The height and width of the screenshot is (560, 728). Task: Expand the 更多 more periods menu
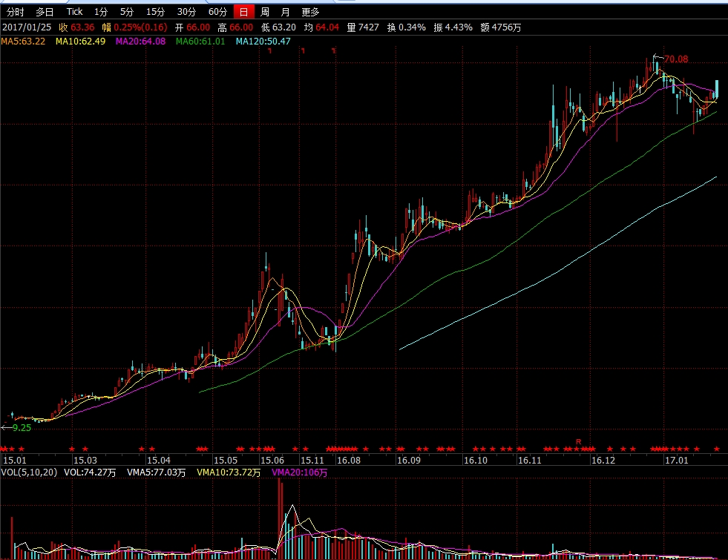(x=311, y=12)
